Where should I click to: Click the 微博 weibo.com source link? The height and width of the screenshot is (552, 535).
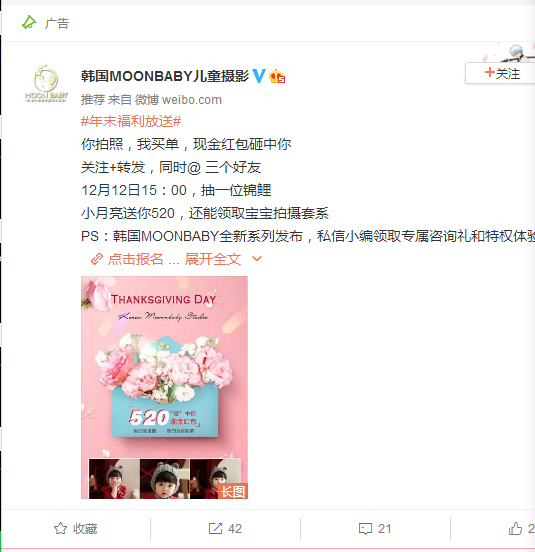[178, 100]
